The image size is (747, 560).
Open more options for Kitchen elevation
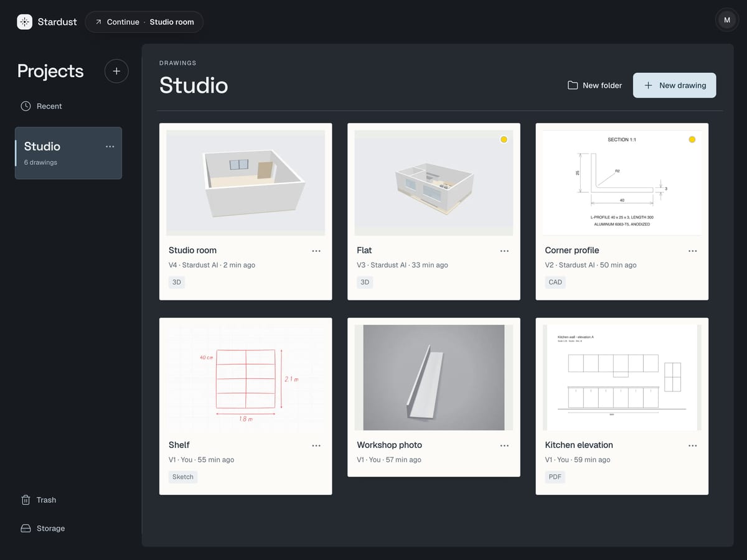click(693, 446)
